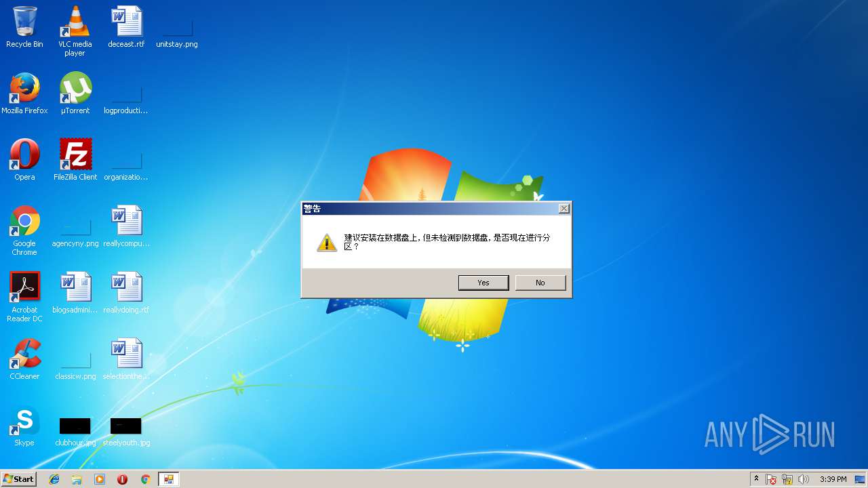This screenshot has height=488, width=868.
Task: Open the Start menu
Action: pyautogui.click(x=19, y=479)
